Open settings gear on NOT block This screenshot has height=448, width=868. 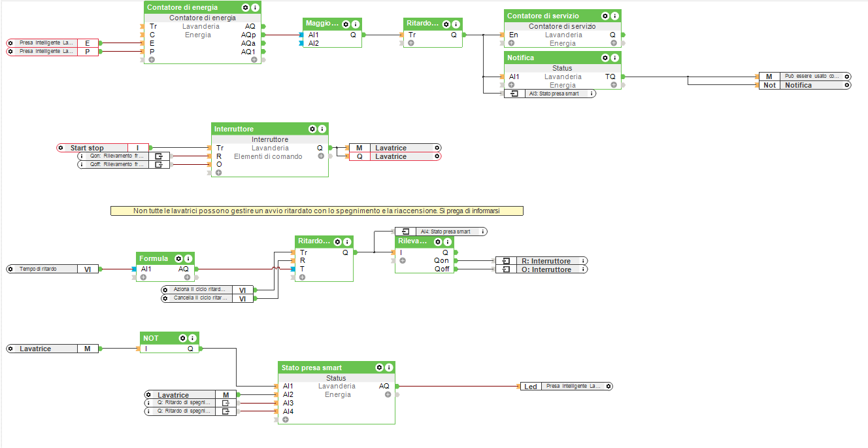point(183,338)
